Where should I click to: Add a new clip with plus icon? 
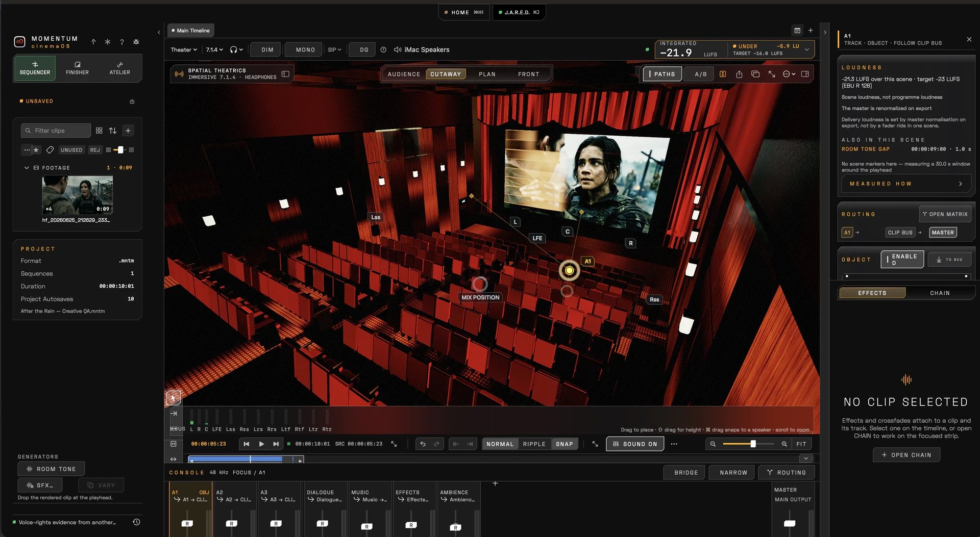(128, 131)
